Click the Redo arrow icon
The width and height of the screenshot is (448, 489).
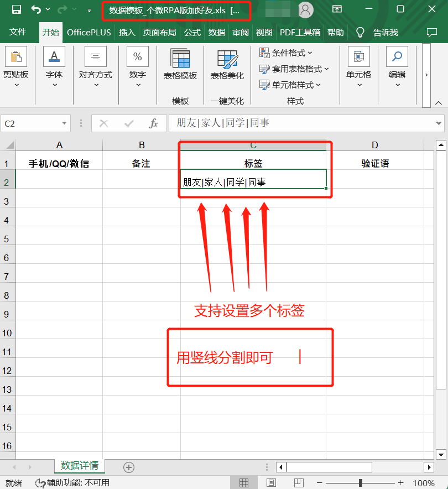62,9
